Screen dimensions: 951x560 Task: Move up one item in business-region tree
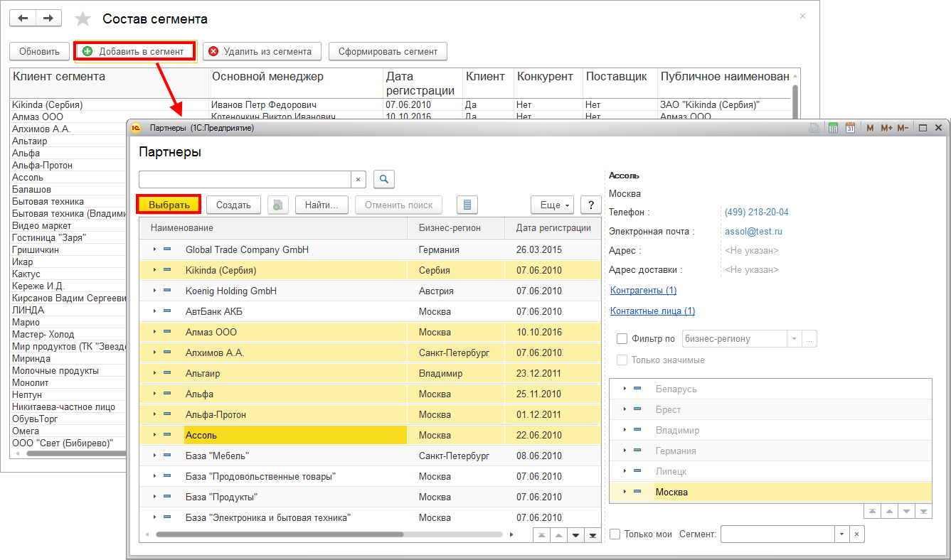pyautogui.click(x=889, y=511)
